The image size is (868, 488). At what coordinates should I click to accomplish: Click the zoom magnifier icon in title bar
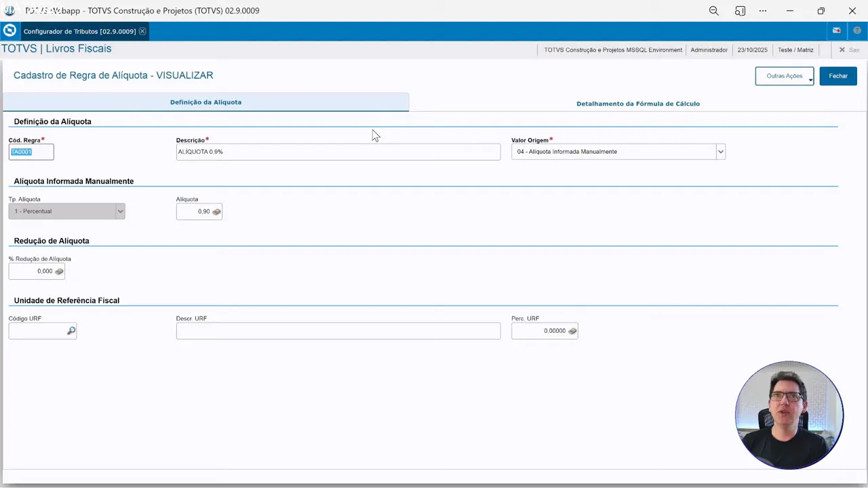coord(713,11)
